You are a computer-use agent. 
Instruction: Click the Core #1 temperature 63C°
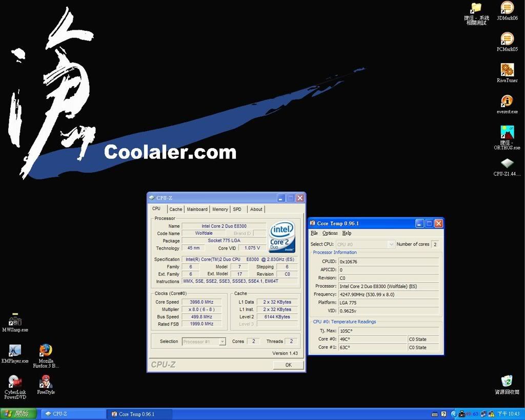(x=373, y=347)
